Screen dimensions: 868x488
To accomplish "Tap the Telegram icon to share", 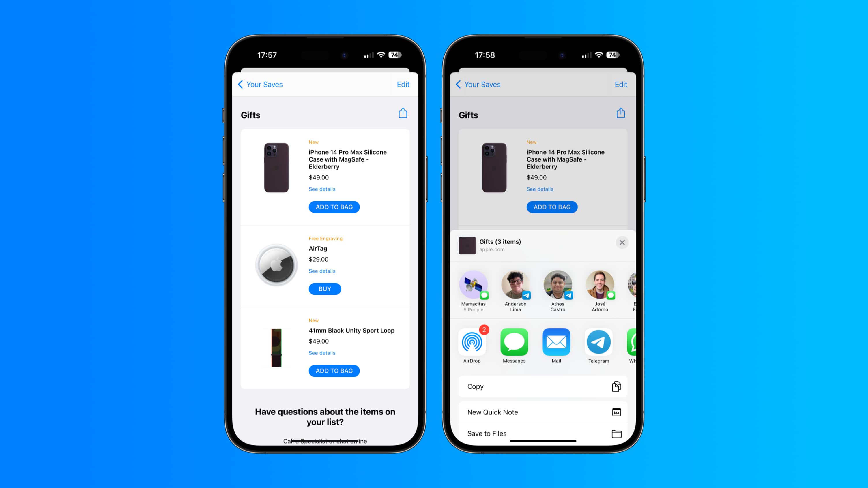I will [598, 342].
